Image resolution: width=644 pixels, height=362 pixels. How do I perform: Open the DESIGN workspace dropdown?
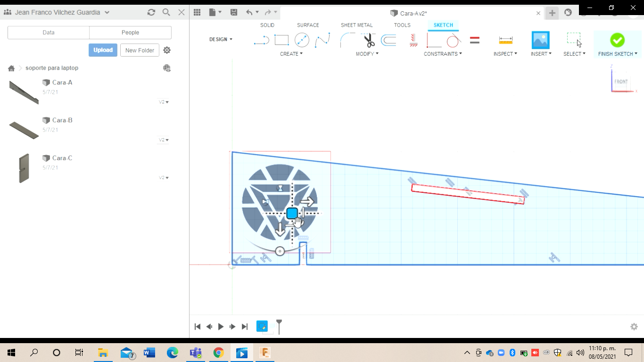coord(221,40)
